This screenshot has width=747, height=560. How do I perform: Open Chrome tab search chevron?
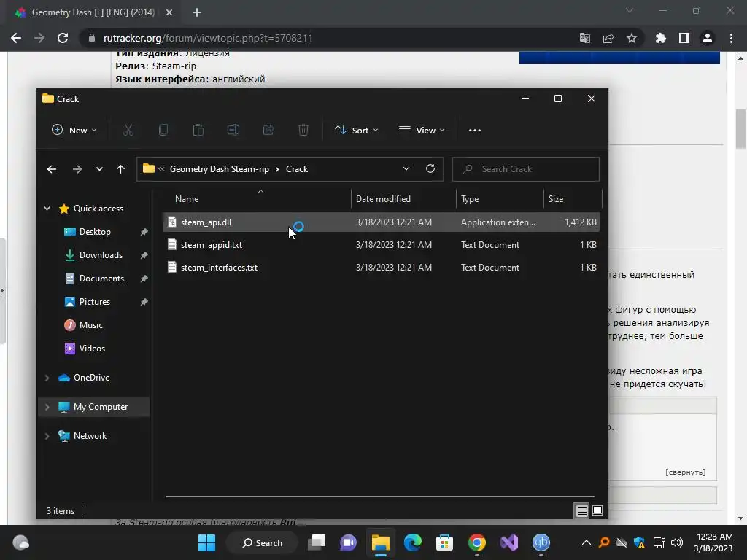tap(630, 10)
